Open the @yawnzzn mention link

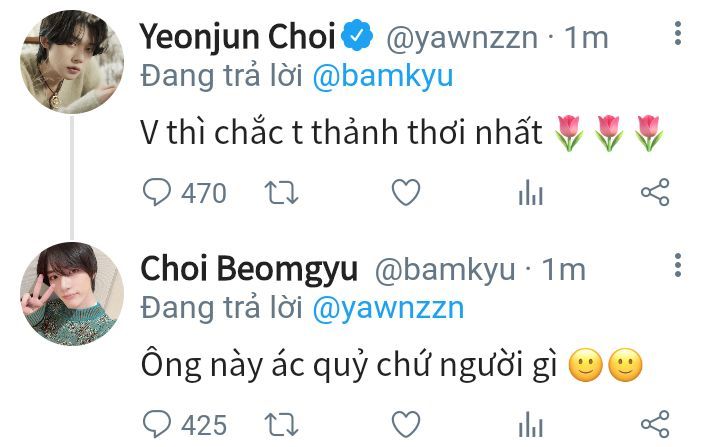pos(388,308)
